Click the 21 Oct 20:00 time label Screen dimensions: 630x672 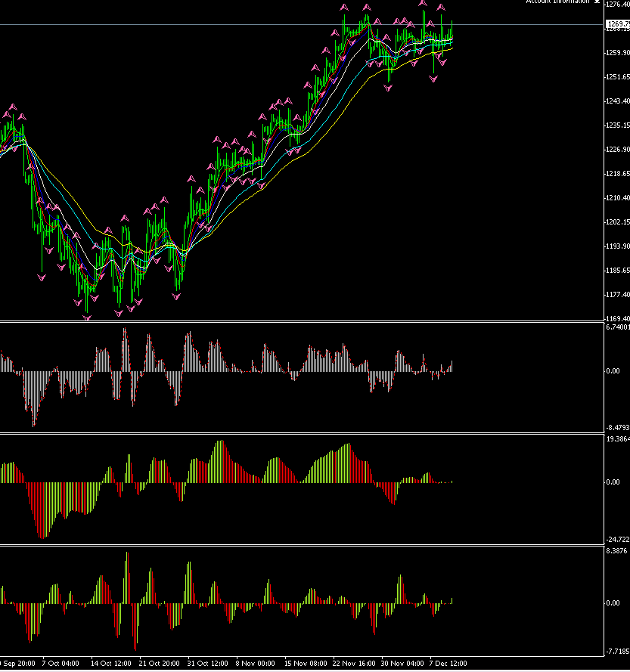[159, 664]
